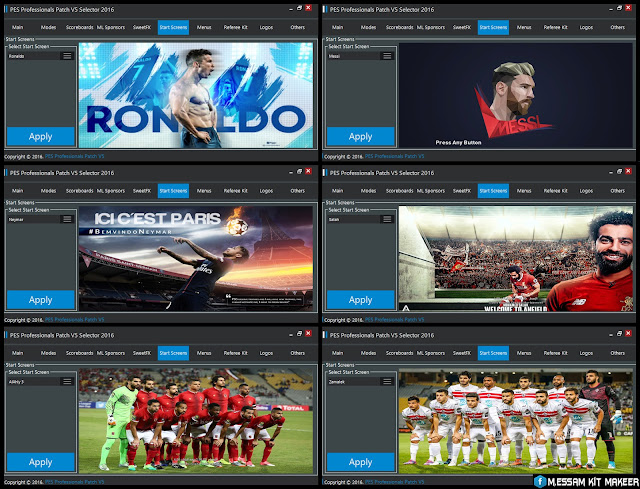Apply the Neymar start screen
Viewport: 640px width, 489px height.
click(40, 300)
